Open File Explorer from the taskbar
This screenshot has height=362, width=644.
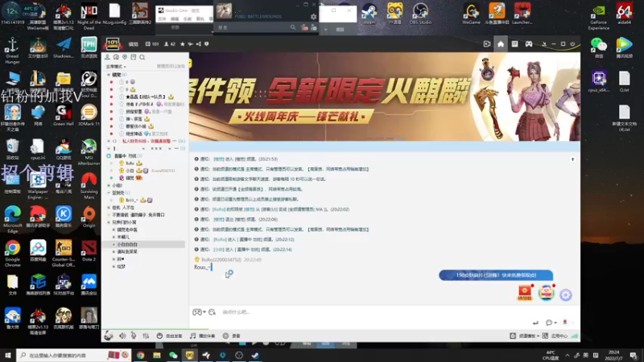(x=157, y=355)
